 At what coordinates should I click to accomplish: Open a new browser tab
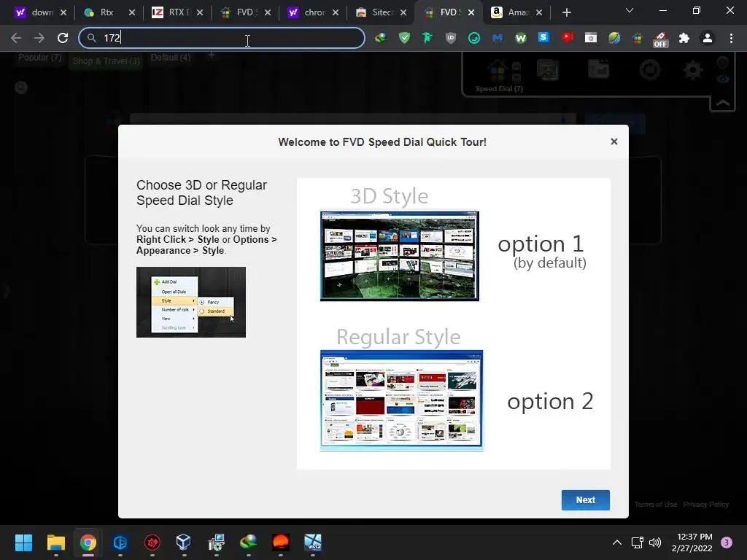(x=566, y=13)
